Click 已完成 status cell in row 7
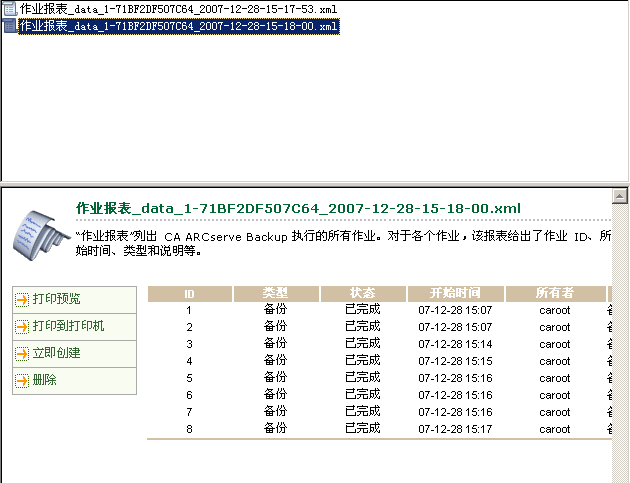This screenshot has width=630, height=483. coord(363,411)
